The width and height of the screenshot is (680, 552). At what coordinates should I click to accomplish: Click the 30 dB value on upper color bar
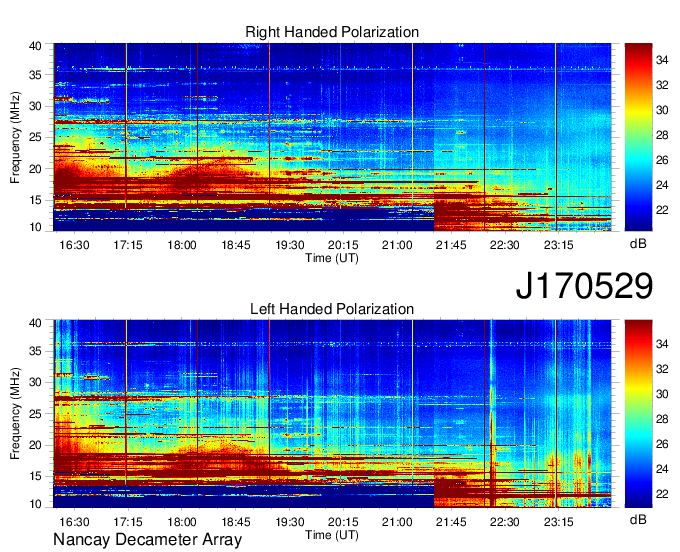click(x=662, y=110)
